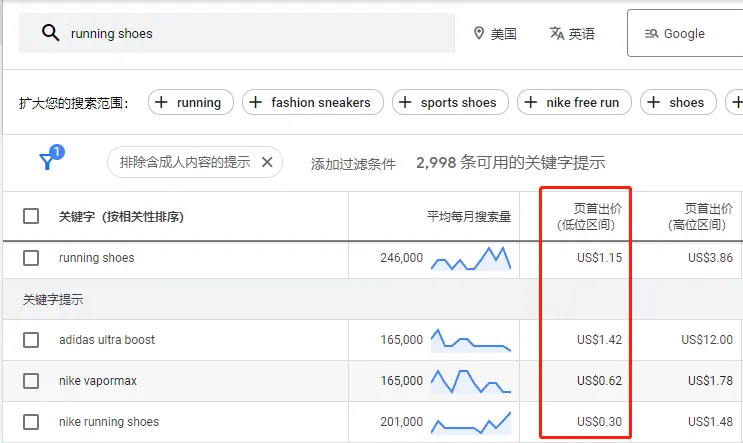Click the plus icon on running chip
Viewport: 743px width, 443px height.
click(x=163, y=102)
